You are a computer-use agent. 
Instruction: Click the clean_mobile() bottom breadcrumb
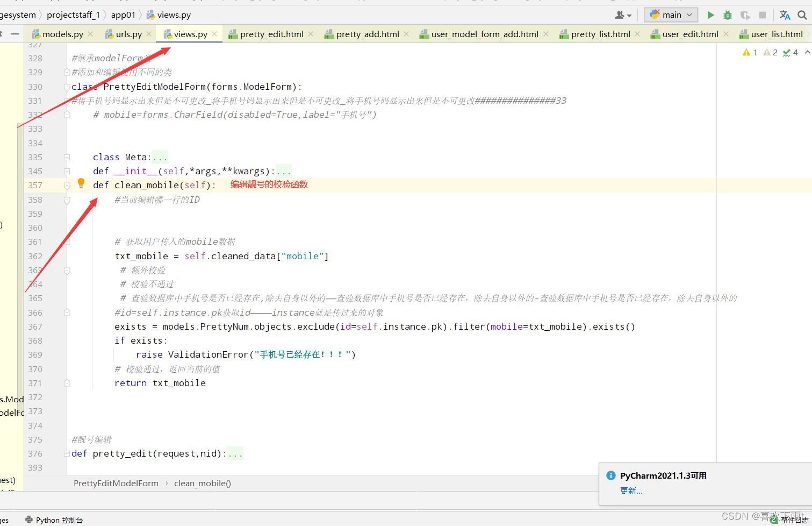(203, 483)
